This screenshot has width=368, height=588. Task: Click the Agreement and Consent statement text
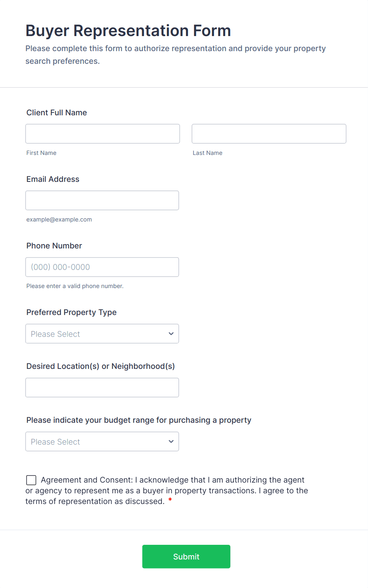point(166,491)
